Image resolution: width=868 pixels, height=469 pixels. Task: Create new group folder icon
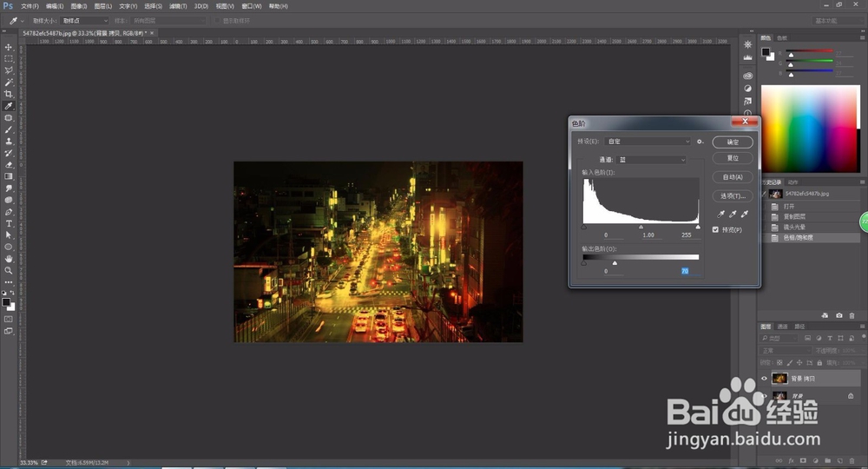(x=827, y=460)
